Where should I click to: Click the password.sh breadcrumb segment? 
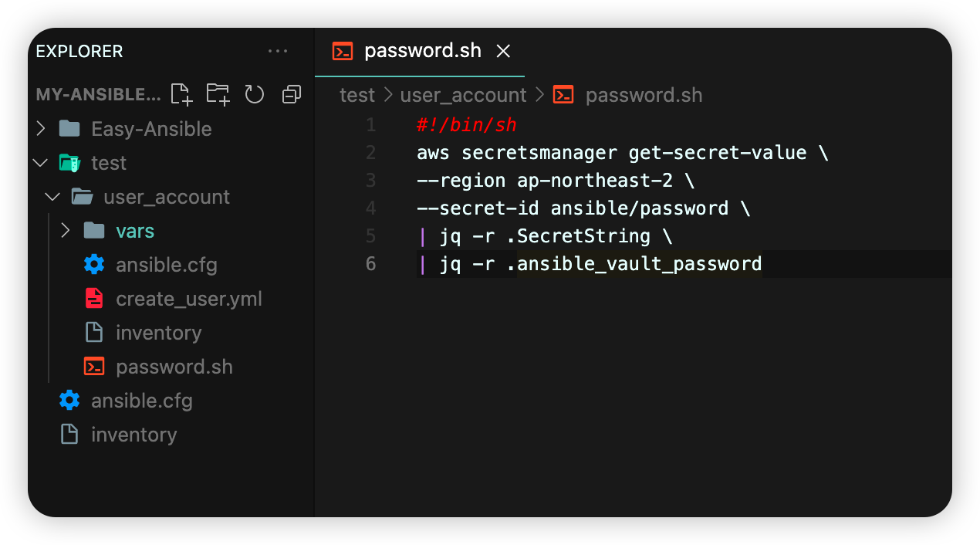pyautogui.click(x=644, y=95)
